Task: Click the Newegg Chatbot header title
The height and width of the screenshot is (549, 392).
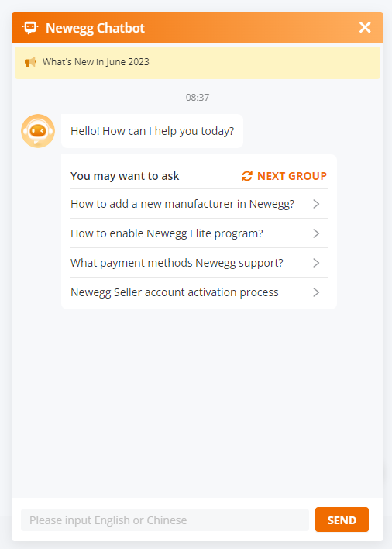Action: [95, 28]
